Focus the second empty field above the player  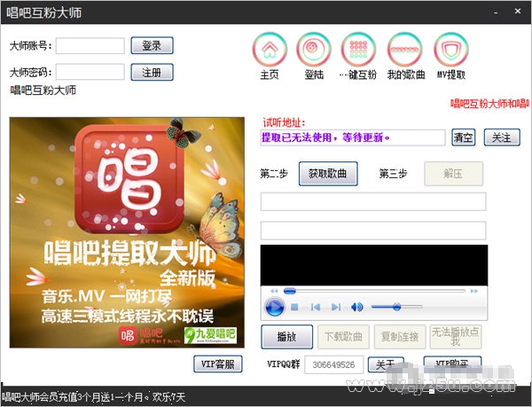[373, 231]
